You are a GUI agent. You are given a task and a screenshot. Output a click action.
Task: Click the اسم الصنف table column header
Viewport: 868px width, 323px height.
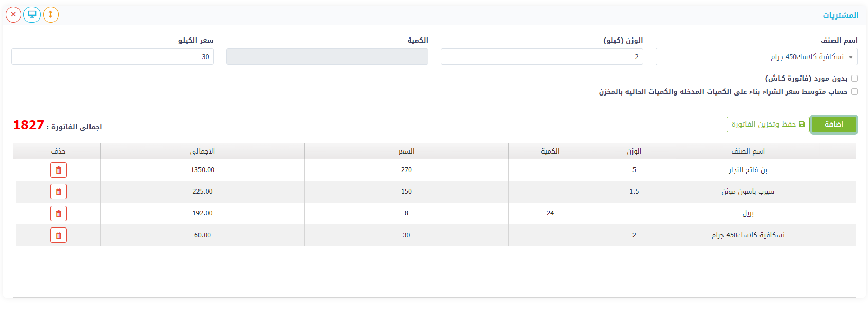pos(748,151)
